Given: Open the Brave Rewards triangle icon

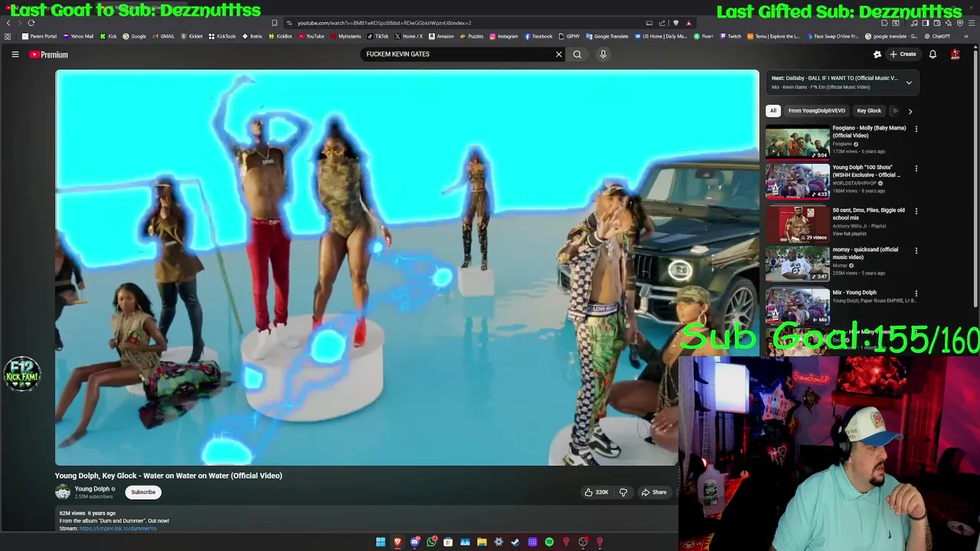Looking at the screenshot, I should click(x=688, y=23).
